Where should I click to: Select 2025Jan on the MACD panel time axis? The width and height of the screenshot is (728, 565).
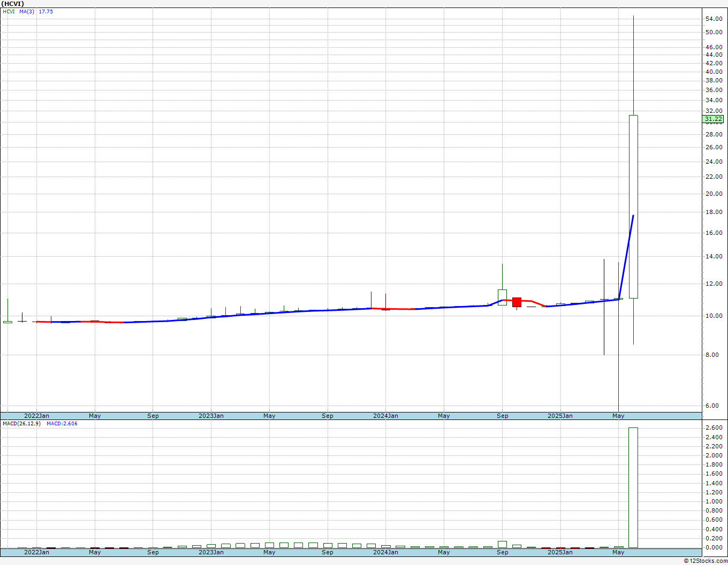[560, 552]
